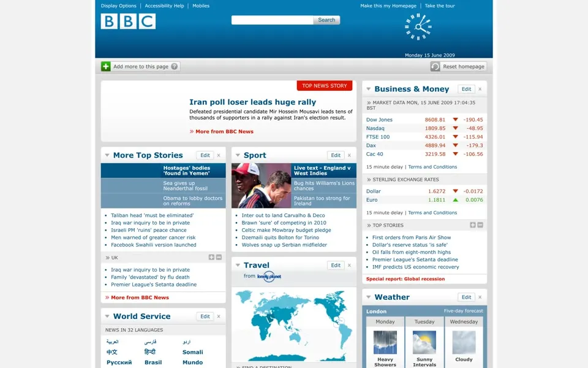Screen dimensions: 588x368
Task: Click the Tuesday Sunny Intervals weather icon
Action: point(424,342)
